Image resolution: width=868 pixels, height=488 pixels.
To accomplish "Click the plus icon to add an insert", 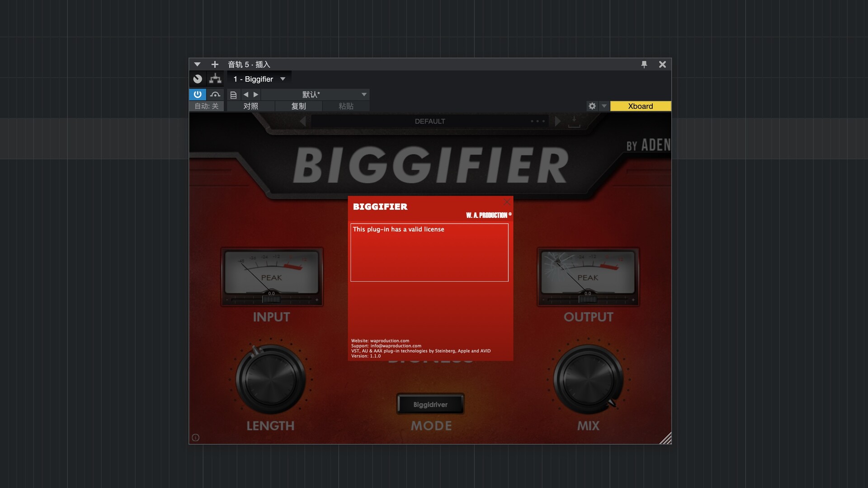I will click(215, 65).
